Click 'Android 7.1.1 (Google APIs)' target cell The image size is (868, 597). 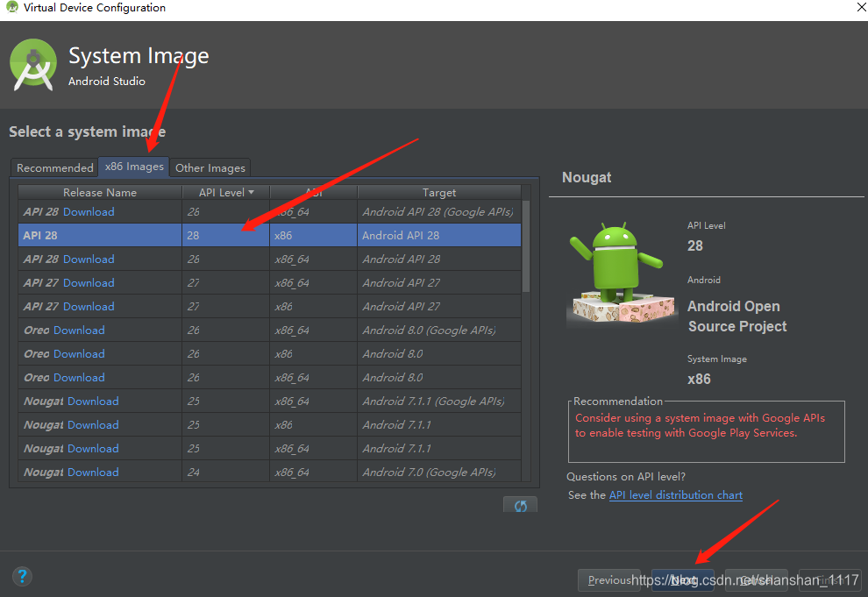click(439, 402)
